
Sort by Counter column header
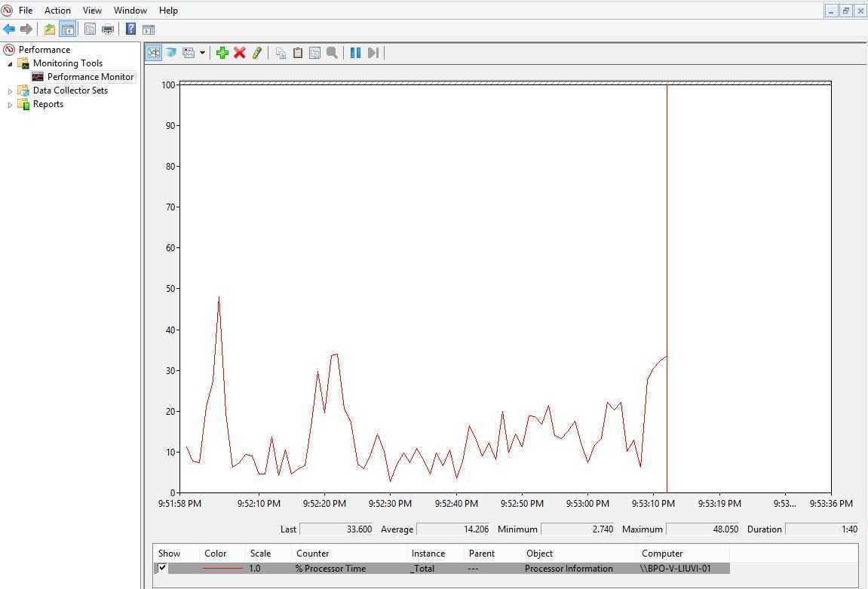coord(349,553)
